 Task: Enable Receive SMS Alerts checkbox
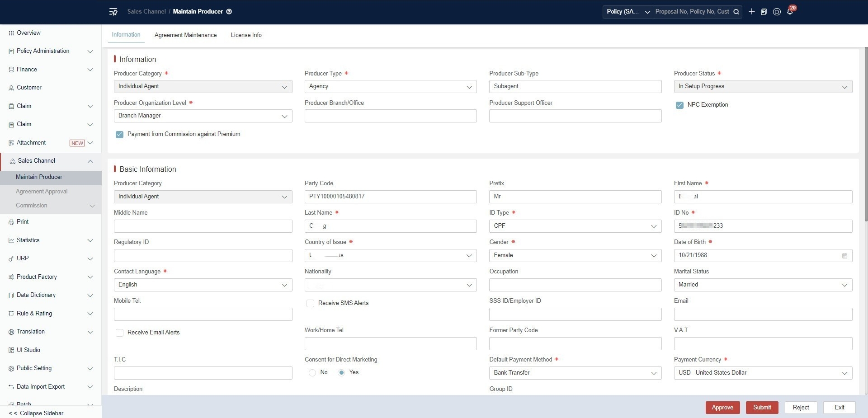(x=310, y=304)
